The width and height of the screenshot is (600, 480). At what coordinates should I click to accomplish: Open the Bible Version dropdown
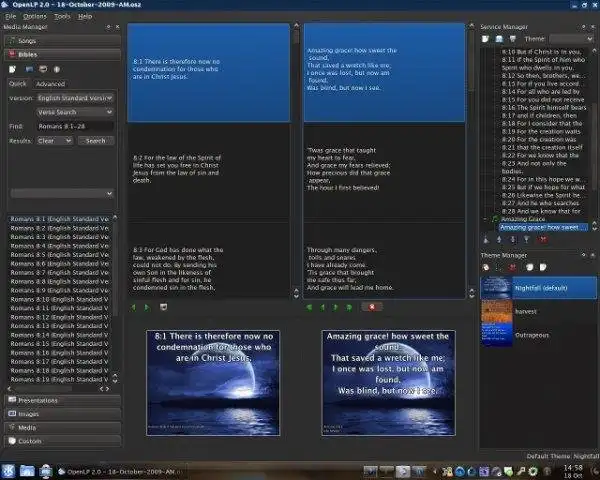[x=75, y=98]
